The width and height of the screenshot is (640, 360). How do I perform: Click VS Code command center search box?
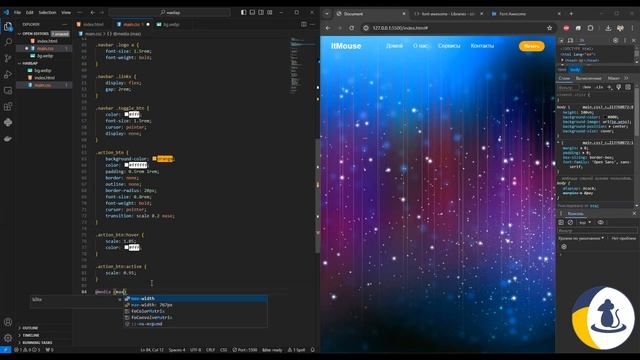tap(170, 13)
